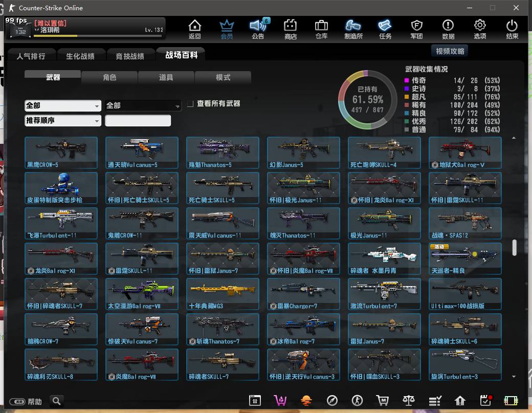Select the 武器 sub-tab

(x=53, y=77)
